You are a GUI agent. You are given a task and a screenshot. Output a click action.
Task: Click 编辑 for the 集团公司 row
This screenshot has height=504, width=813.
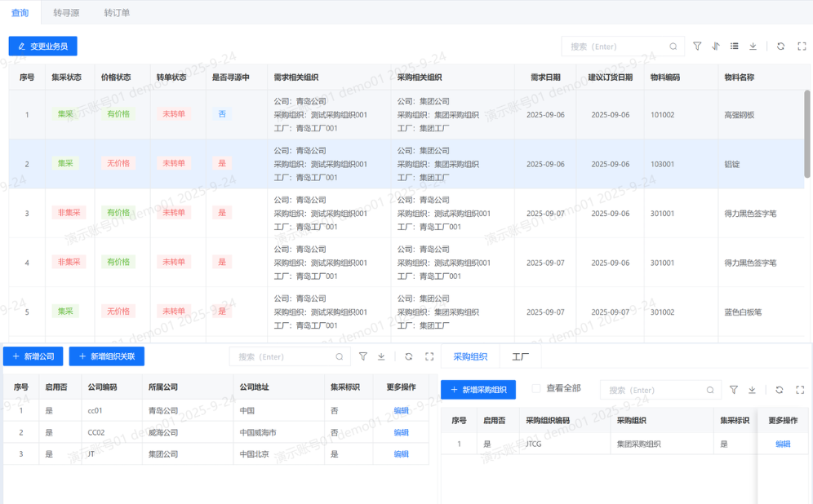click(x=400, y=453)
